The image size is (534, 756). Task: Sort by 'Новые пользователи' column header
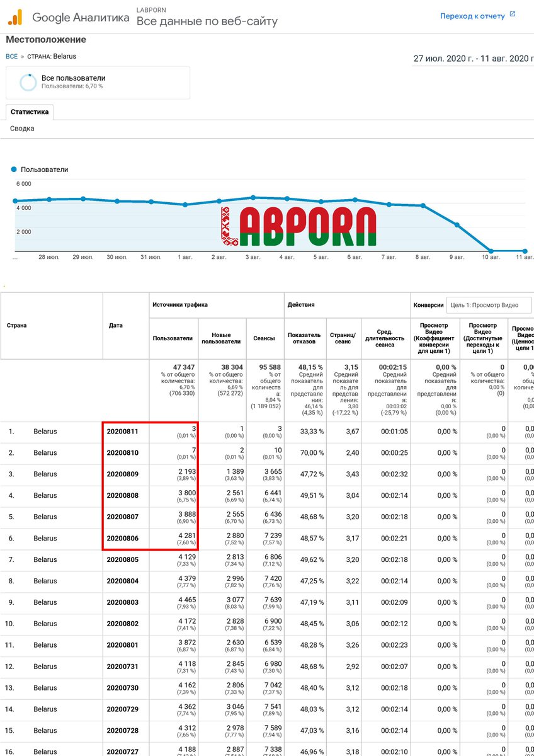pos(221,338)
